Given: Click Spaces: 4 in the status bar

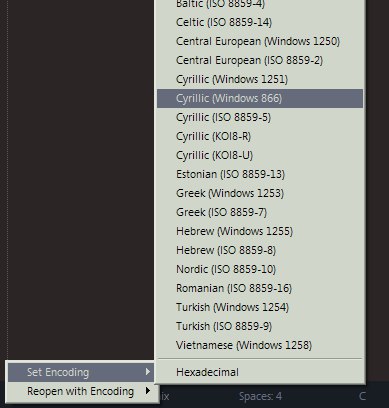Looking at the screenshot, I should 260,396.
